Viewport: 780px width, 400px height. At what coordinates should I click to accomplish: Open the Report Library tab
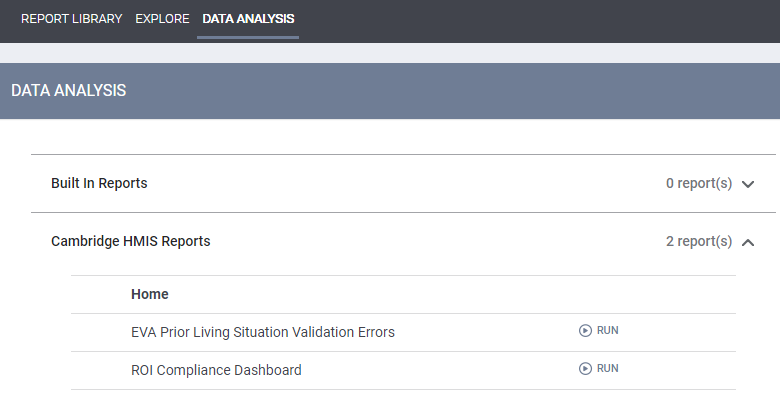tap(71, 19)
